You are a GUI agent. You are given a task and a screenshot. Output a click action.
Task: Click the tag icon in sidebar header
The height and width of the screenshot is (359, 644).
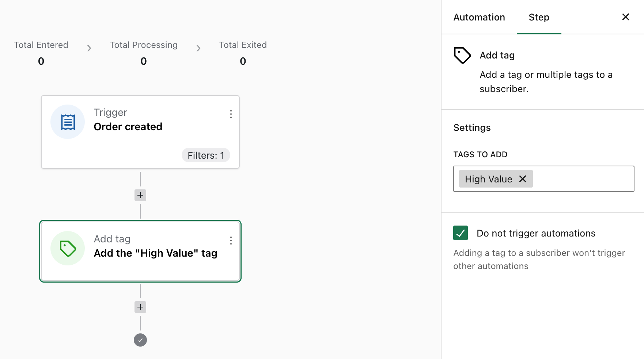click(x=462, y=56)
